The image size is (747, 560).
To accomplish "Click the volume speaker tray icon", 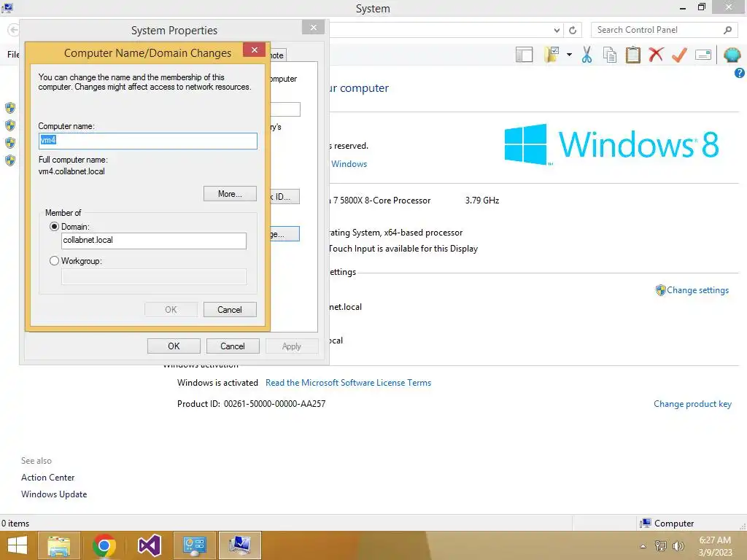I will click(x=678, y=546).
